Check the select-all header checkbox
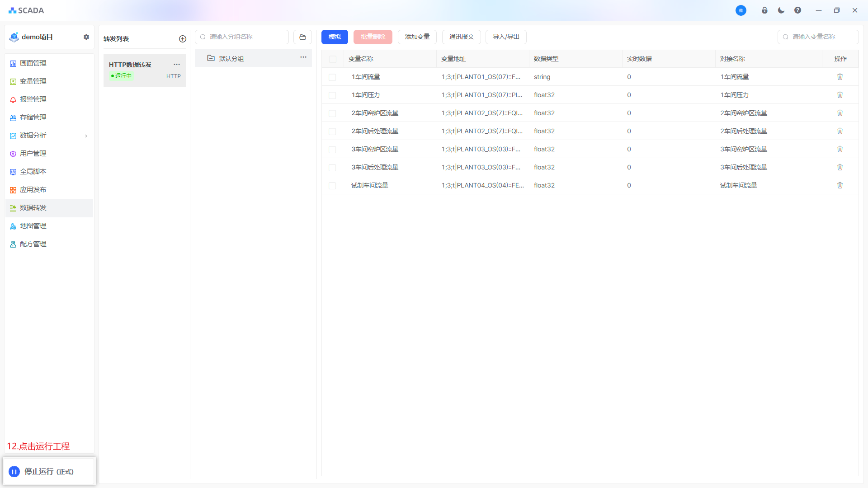Image resolution: width=868 pixels, height=488 pixels. click(x=333, y=59)
